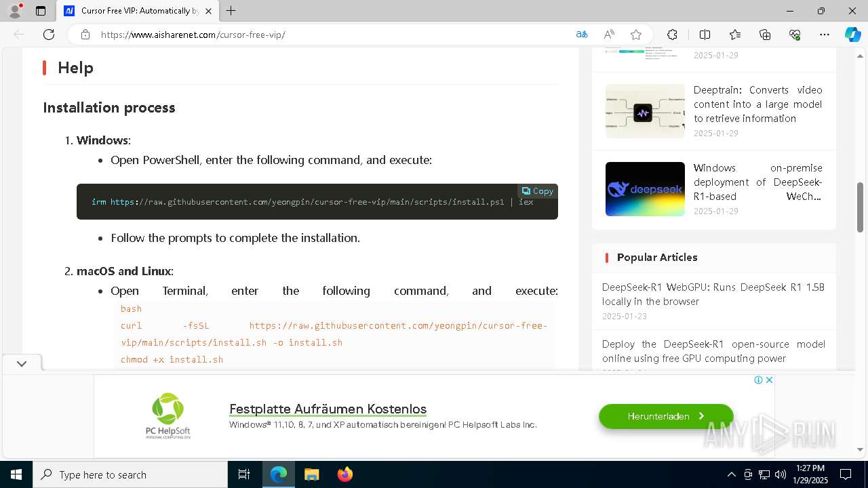Open Edge settings and more menu
The image size is (868, 488).
tap(825, 35)
